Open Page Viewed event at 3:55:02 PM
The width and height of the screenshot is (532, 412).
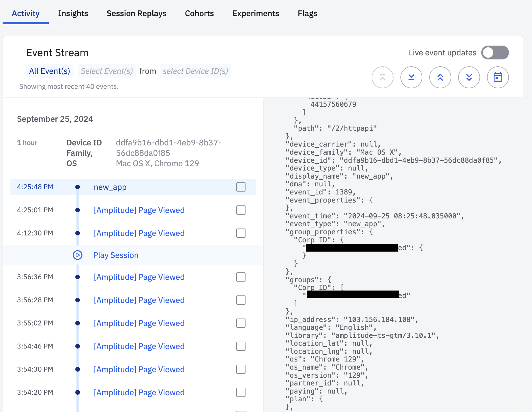[x=139, y=323]
